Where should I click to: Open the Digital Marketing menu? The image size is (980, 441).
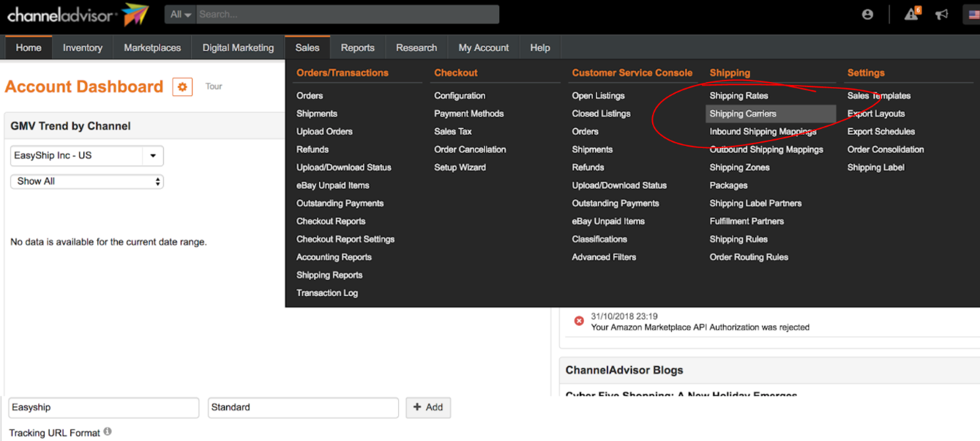[x=238, y=48]
